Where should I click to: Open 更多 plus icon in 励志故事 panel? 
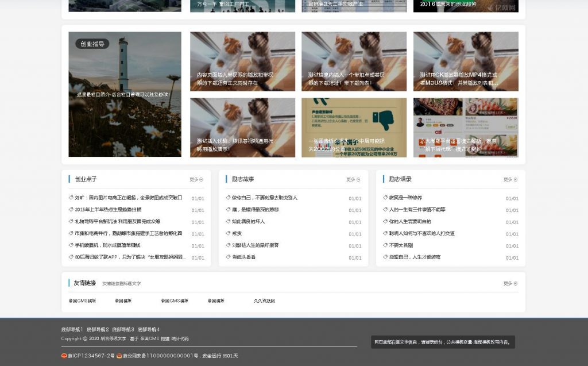click(358, 180)
